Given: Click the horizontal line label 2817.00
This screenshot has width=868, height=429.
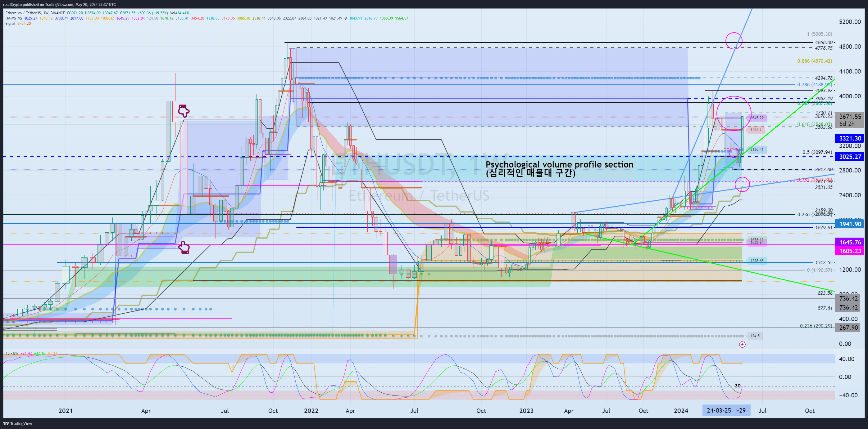Looking at the screenshot, I should [x=824, y=170].
